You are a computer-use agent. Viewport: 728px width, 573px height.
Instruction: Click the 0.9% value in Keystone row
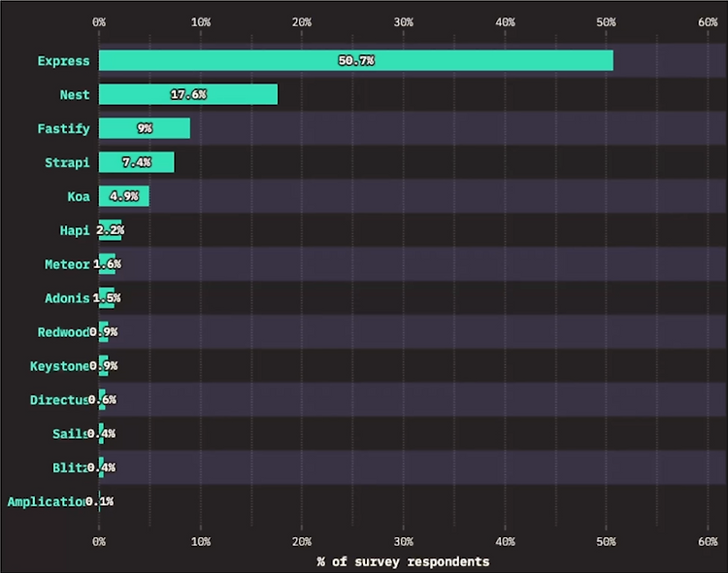104,366
